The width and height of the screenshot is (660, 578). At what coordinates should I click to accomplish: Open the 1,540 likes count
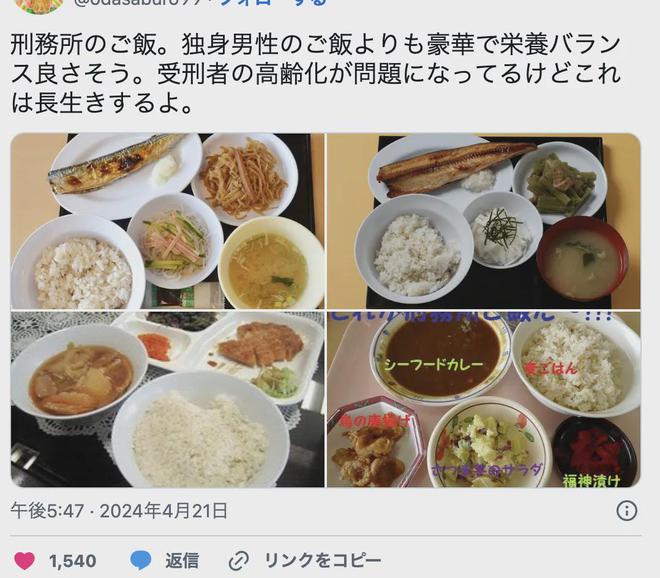72,561
